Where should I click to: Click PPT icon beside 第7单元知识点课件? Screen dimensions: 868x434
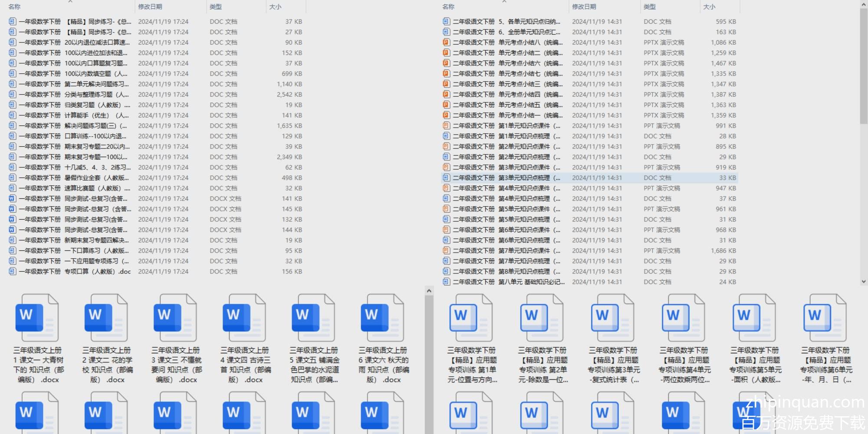tap(446, 251)
